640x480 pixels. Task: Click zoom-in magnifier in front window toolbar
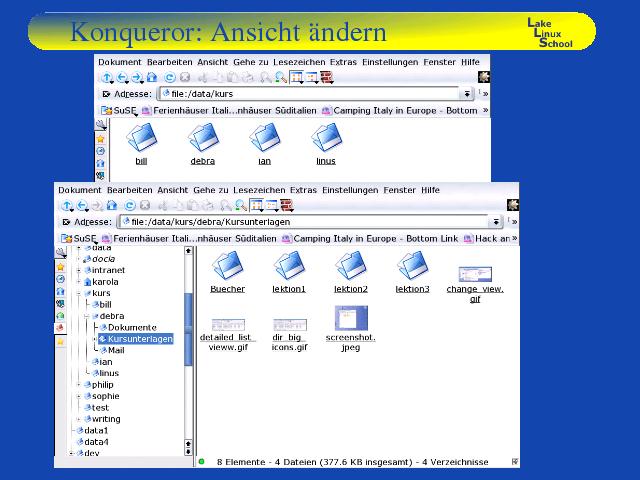[x=241, y=205]
